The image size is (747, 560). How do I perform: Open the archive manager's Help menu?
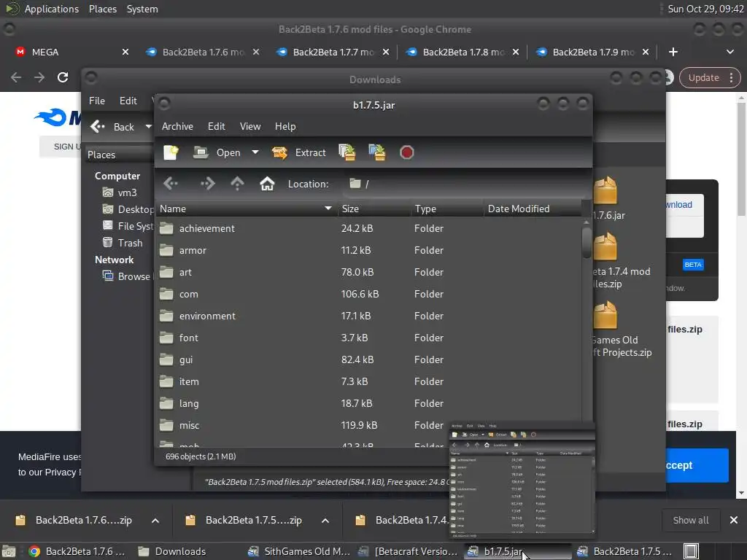(285, 126)
